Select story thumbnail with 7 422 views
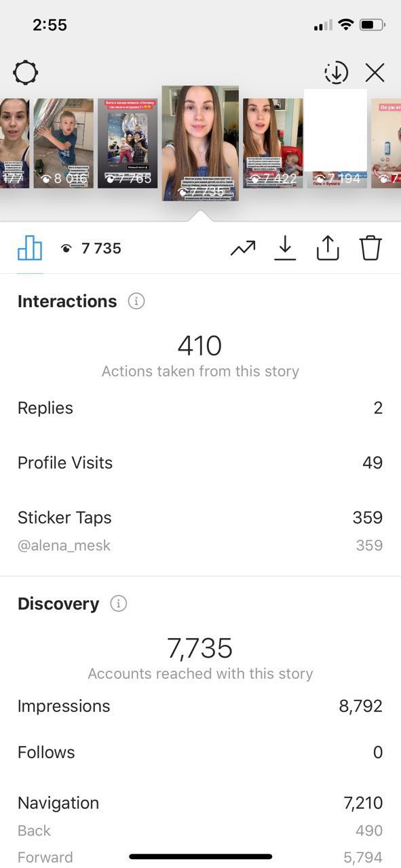401x868 pixels. [x=273, y=143]
